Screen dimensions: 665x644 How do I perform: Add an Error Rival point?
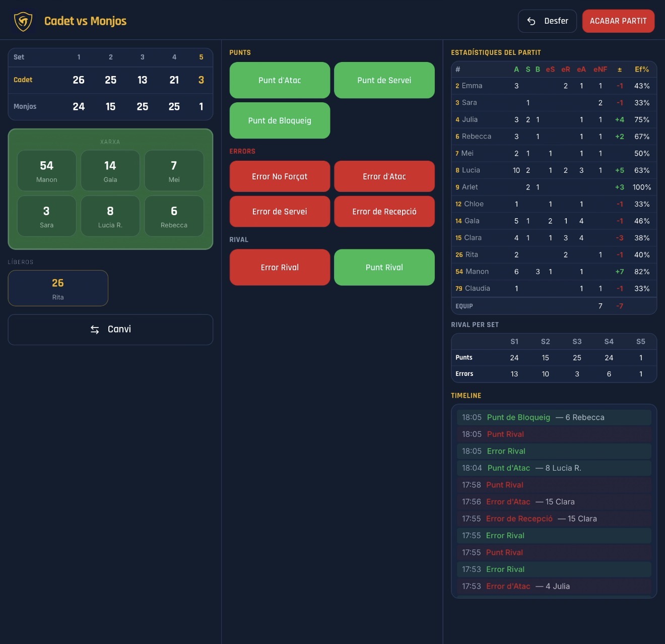click(x=280, y=268)
